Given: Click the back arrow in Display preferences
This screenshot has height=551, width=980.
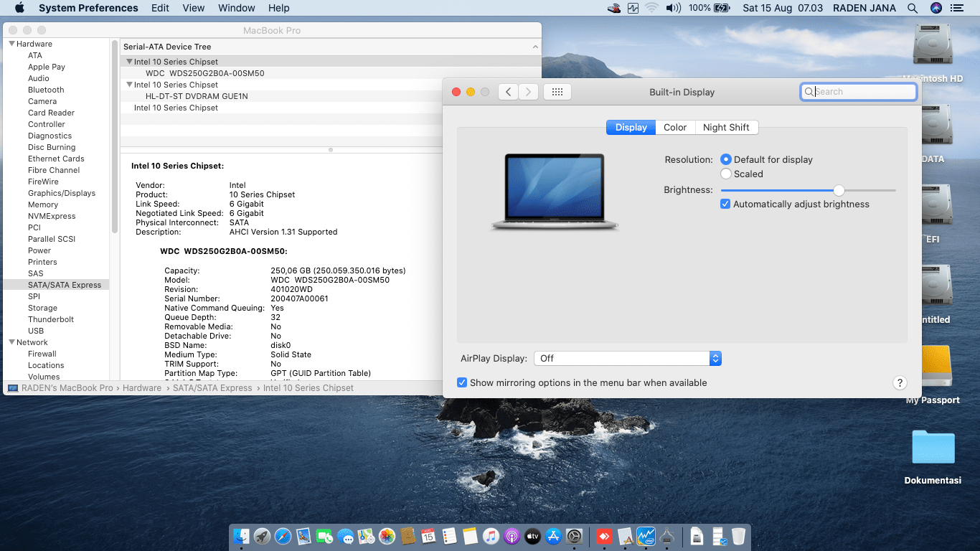Looking at the screenshot, I should coord(508,92).
